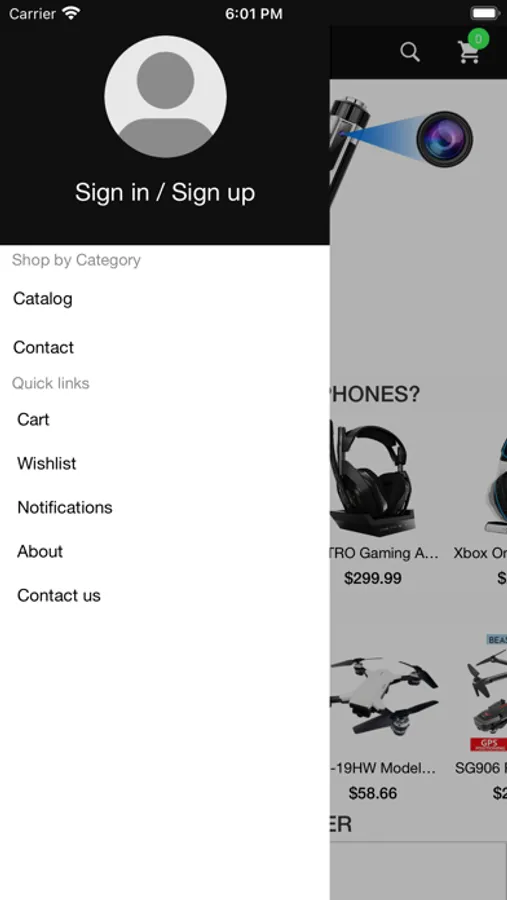The image size is (507, 900).
Task: Click the battery status indicator
Action: pyautogui.click(x=485, y=13)
